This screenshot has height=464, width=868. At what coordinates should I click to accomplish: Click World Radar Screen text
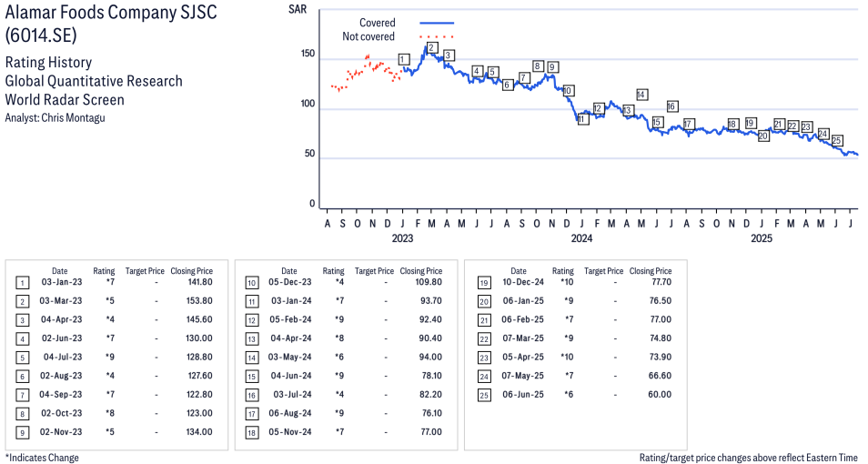[65, 100]
